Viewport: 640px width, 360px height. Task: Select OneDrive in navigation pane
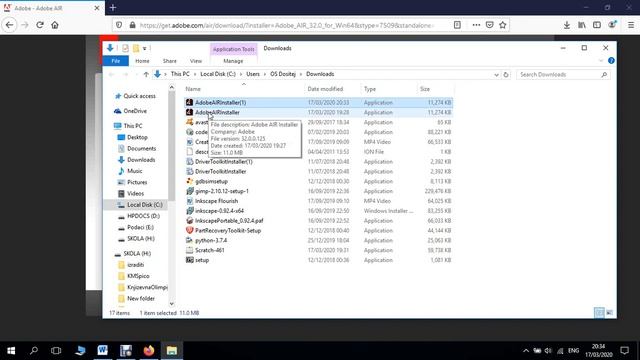[135, 111]
